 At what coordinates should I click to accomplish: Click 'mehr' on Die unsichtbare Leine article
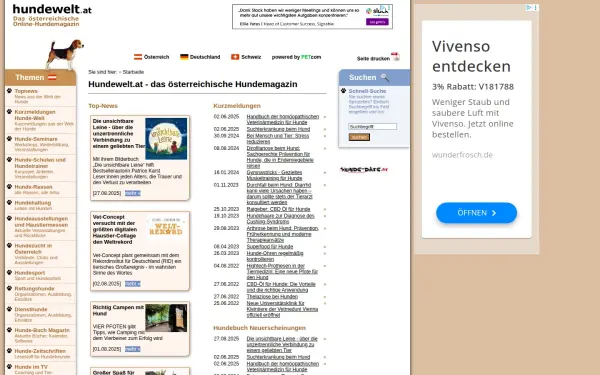(133, 193)
